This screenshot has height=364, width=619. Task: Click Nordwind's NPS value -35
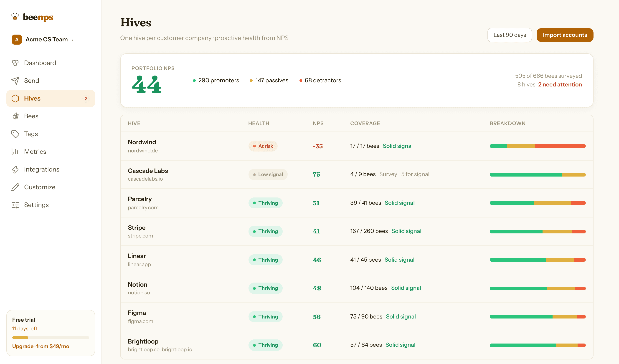click(318, 146)
